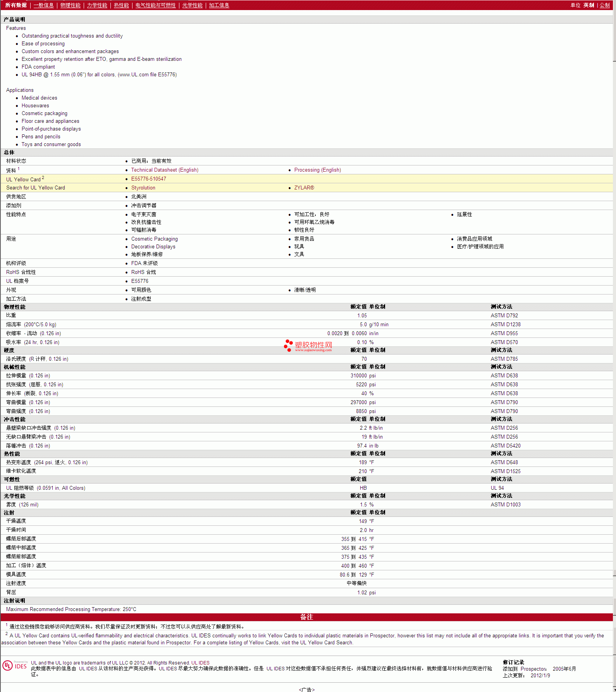The width and height of the screenshot is (616, 692).
Task: Click the 'ASTM D1238' test method
Action: click(506, 325)
